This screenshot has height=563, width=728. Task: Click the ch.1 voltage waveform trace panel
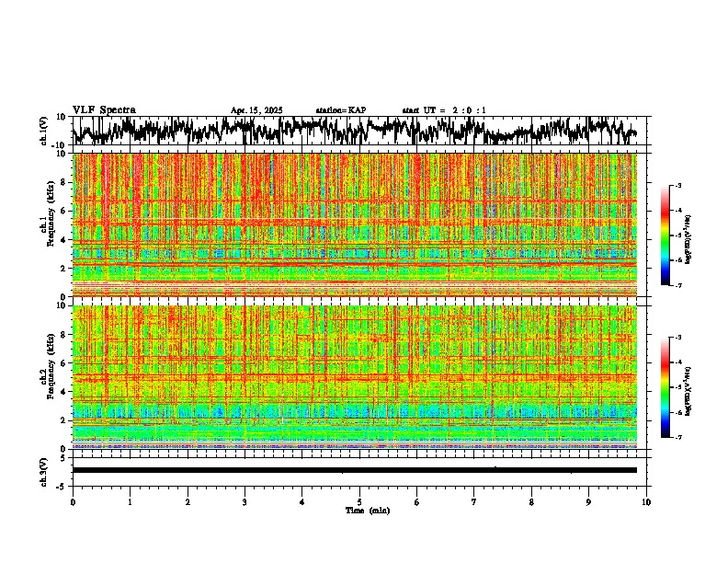[x=361, y=131]
